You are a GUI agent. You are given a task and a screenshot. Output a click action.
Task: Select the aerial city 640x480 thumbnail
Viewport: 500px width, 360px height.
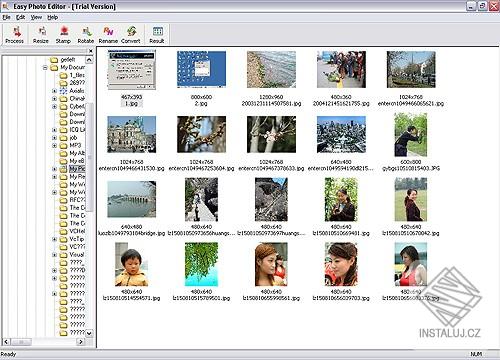341,134
